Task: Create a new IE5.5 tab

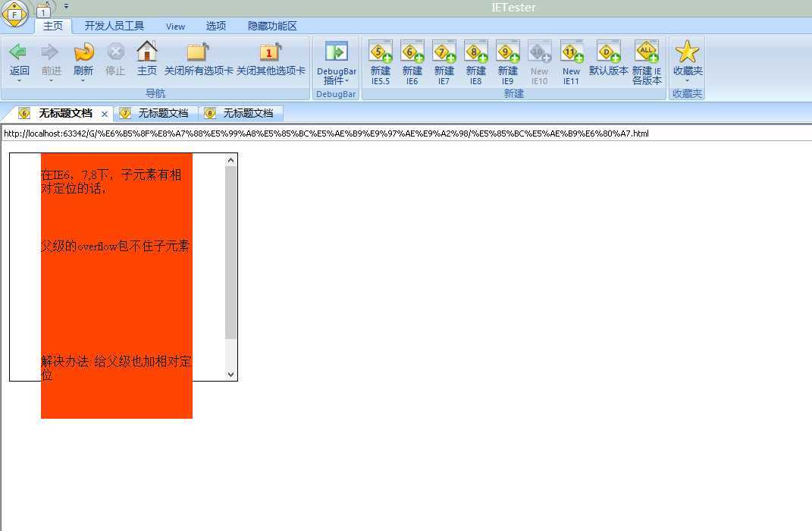Action: tap(380, 52)
